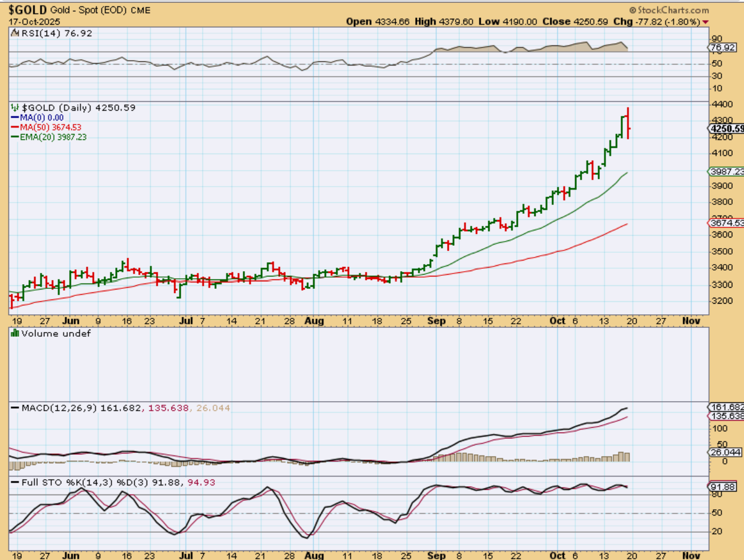Click the Full STO legend line marker
This screenshot has width=744, height=560.
pyautogui.click(x=15, y=483)
